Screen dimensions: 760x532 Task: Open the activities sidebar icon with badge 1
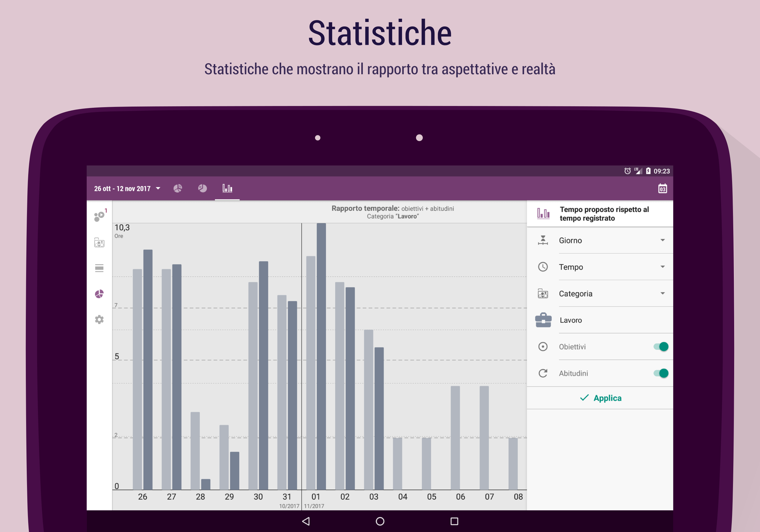coord(100,216)
